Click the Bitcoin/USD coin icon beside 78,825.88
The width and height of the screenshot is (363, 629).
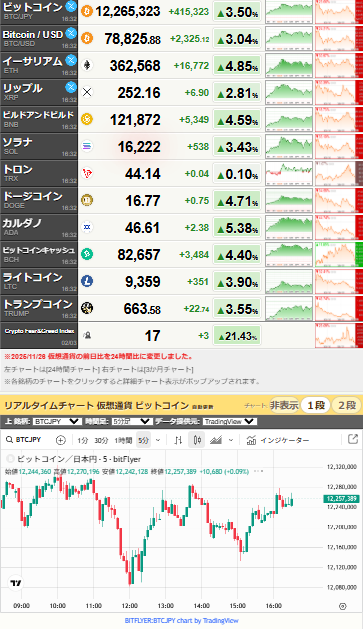click(x=87, y=38)
